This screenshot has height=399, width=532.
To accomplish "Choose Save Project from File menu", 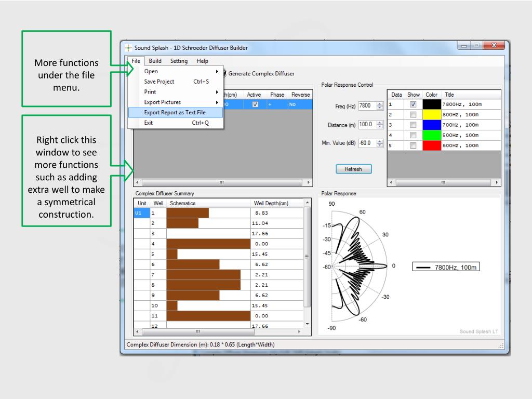I will [x=176, y=82].
